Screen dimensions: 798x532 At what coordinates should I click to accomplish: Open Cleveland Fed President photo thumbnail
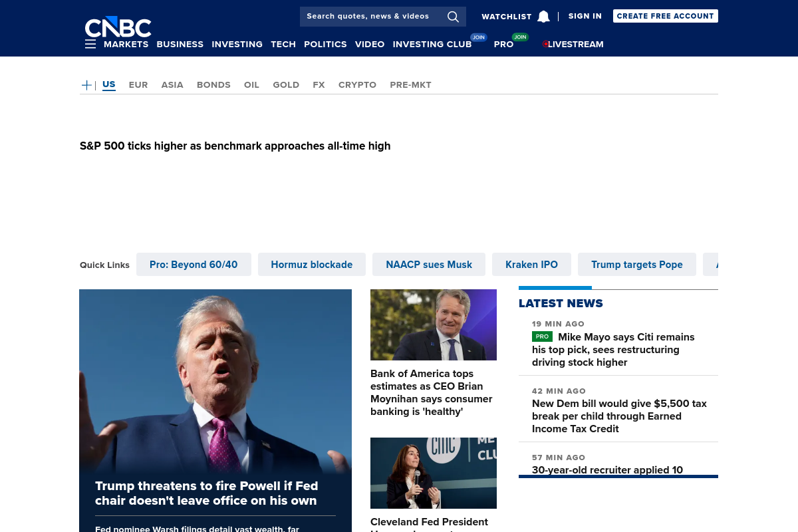pos(434,473)
